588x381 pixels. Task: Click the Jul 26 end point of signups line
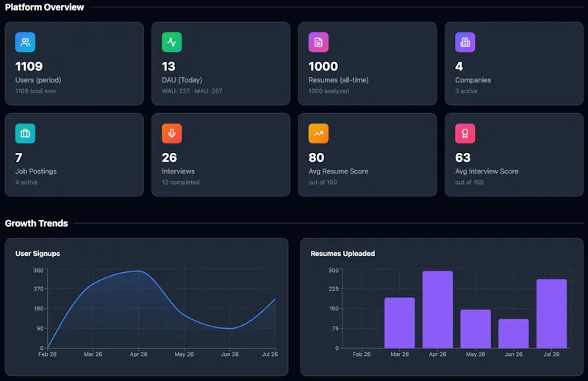tap(275, 299)
